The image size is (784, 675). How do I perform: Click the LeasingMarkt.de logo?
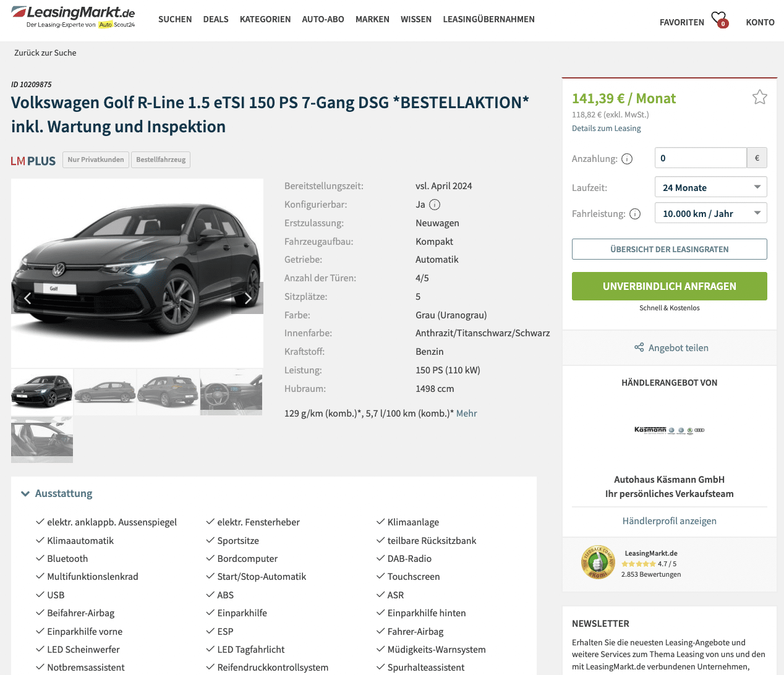(x=73, y=17)
